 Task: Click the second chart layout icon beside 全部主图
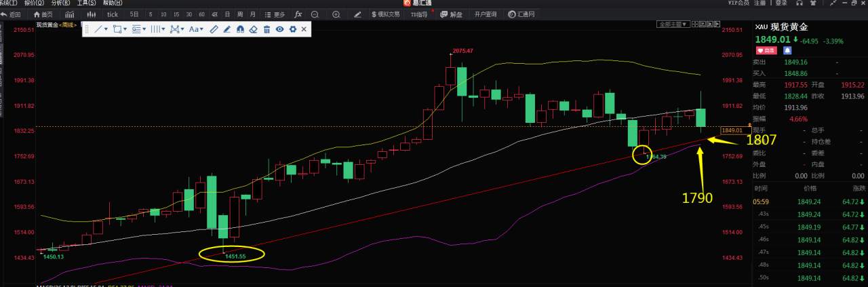pos(703,24)
